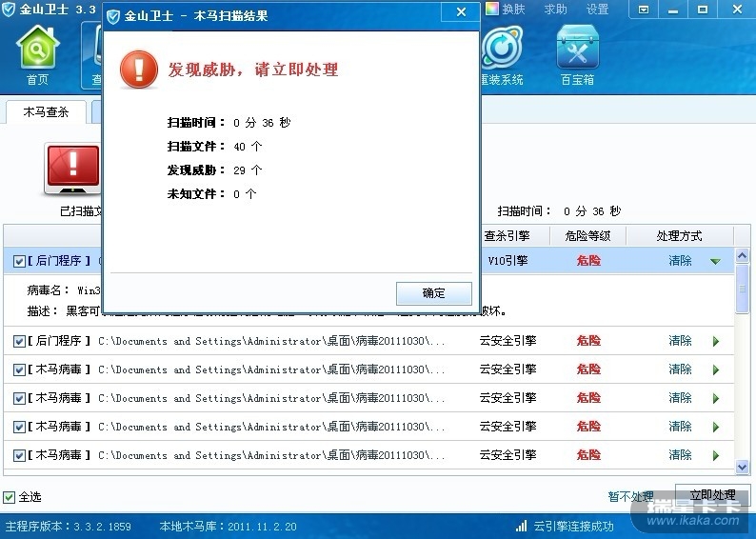The image size is (756, 539).
Task: Click the threat list scroll-down arrow
Action: coord(742,467)
